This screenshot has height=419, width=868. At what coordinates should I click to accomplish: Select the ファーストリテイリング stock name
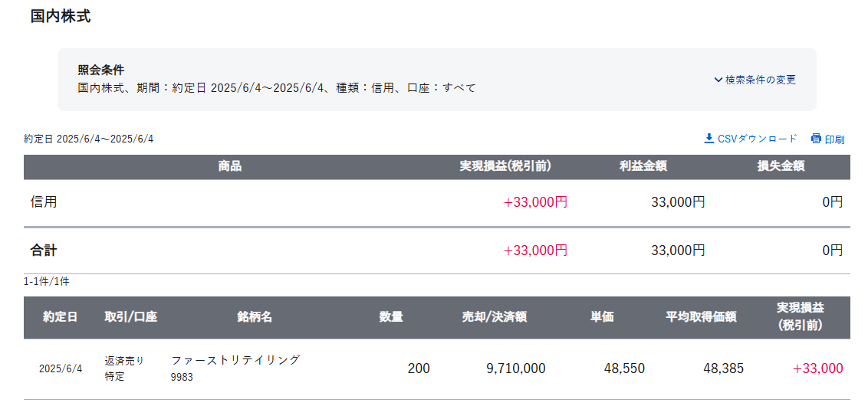point(235,360)
